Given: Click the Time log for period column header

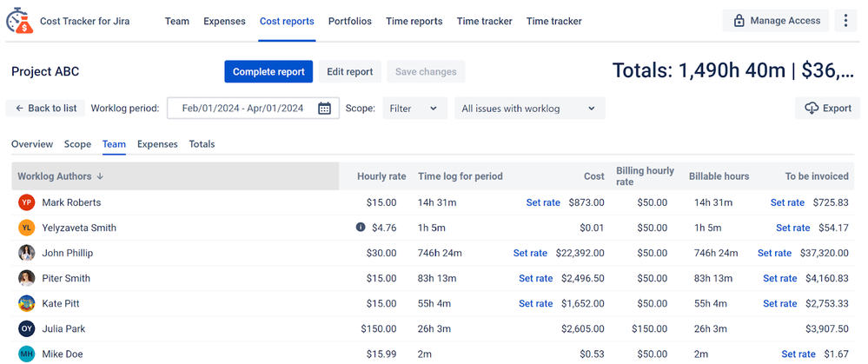Looking at the screenshot, I should pos(461,175).
